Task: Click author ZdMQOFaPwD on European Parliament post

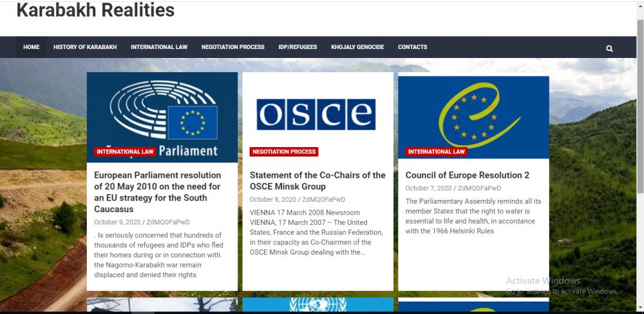Action: (168, 222)
